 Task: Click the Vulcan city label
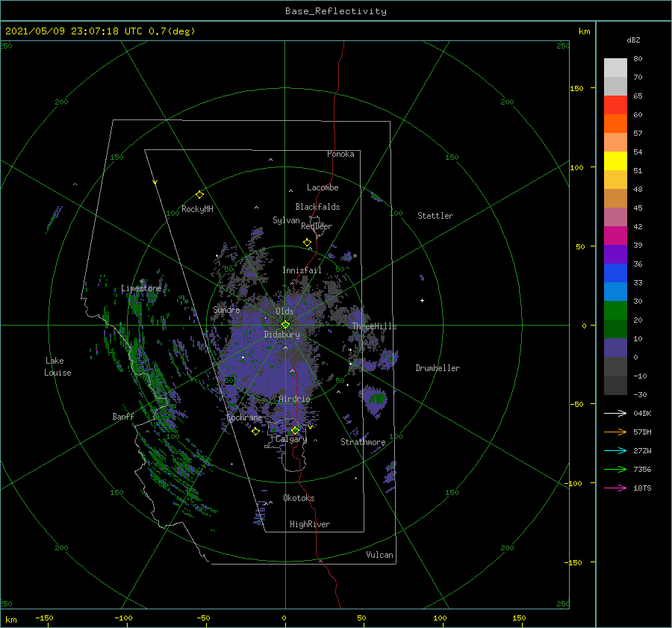tap(379, 555)
